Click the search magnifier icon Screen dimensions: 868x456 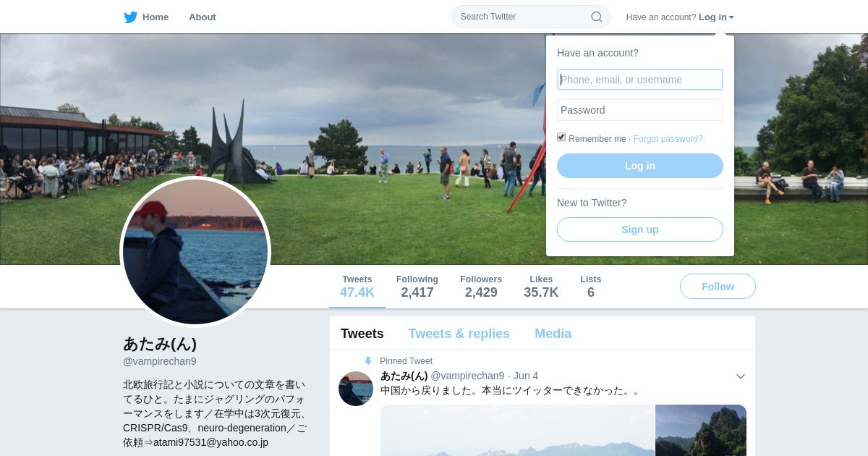tap(597, 17)
